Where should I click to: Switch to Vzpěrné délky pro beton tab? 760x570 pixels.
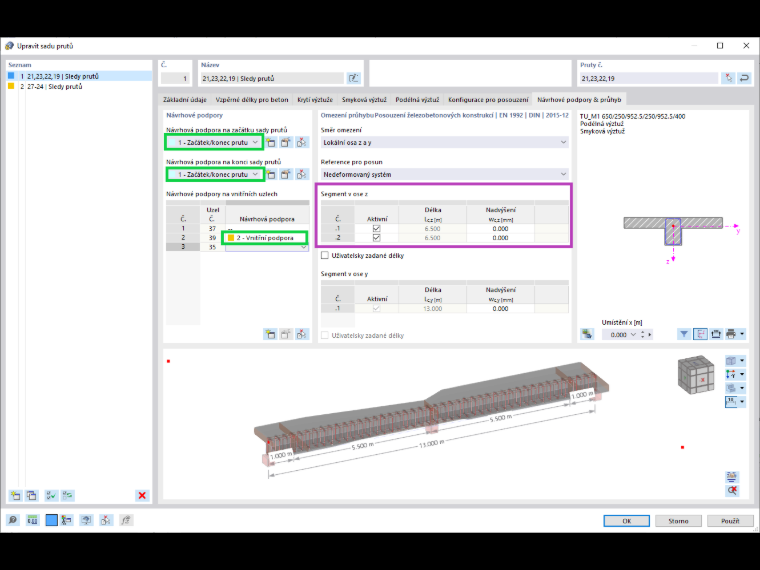(x=252, y=99)
